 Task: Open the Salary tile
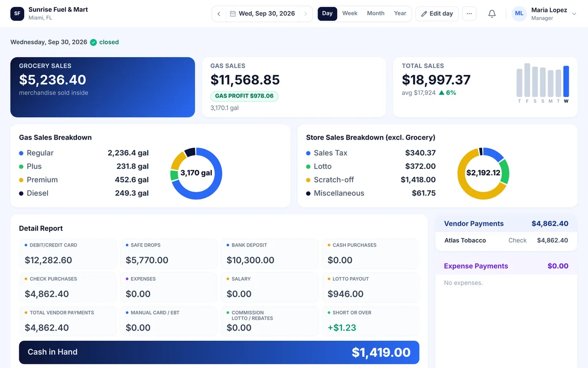pos(269,287)
